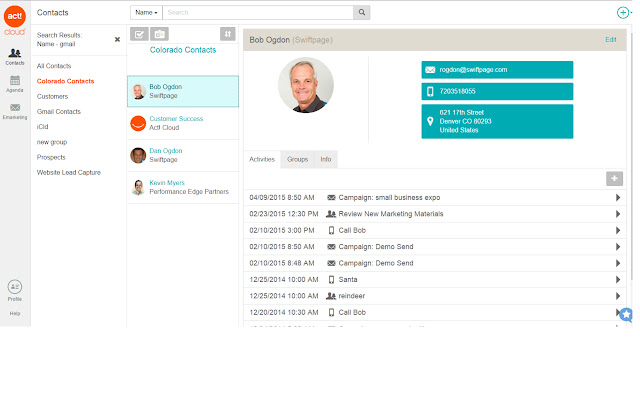Switch to the Groups tab
Screen dimensions: 640x400
click(x=298, y=159)
